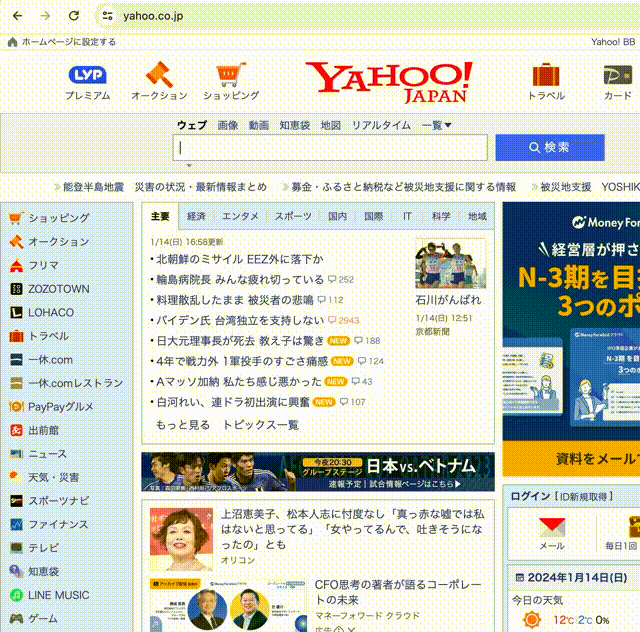This screenshot has height=632, width=640.
Task: Open headline バイデン氏 台湾独立を支持しない
Action: coord(240,320)
